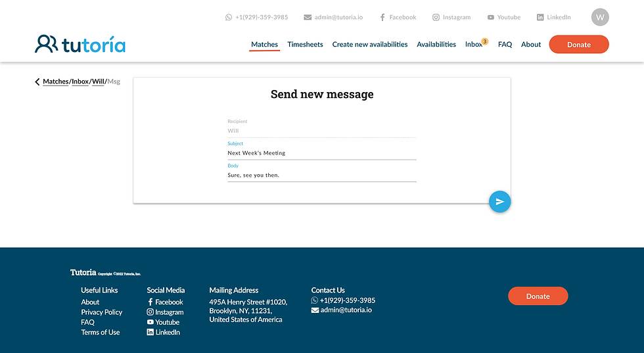Click the envelope icon in top bar
Image resolution: width=644 pixels, height=353 pixels.
(x=308, y=17)
